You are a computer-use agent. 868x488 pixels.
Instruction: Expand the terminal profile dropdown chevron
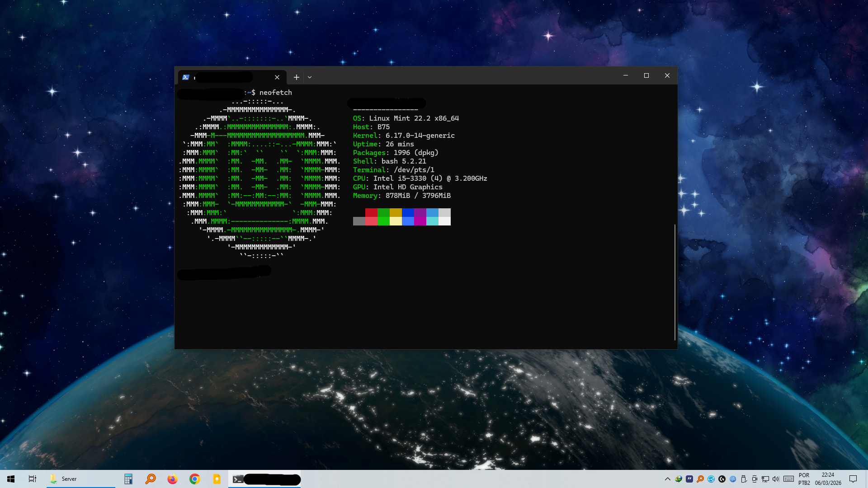(x=310, y=77)
